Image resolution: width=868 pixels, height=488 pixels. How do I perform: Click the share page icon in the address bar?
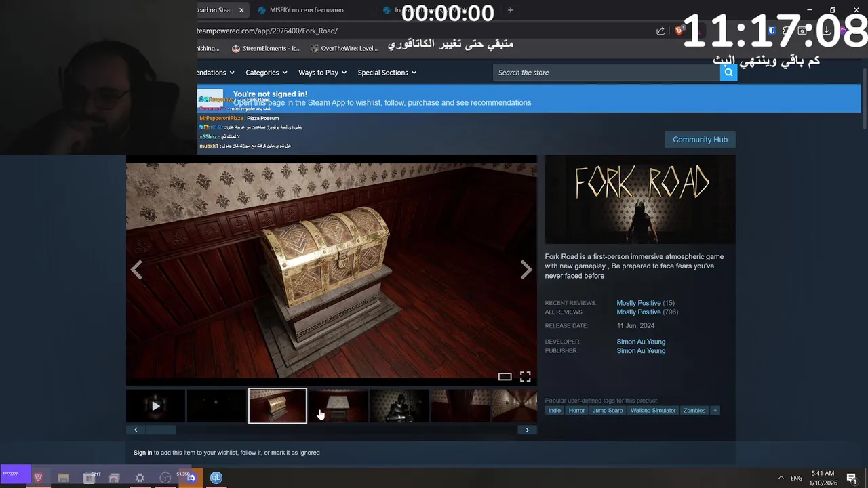click(x=660, y=30)
